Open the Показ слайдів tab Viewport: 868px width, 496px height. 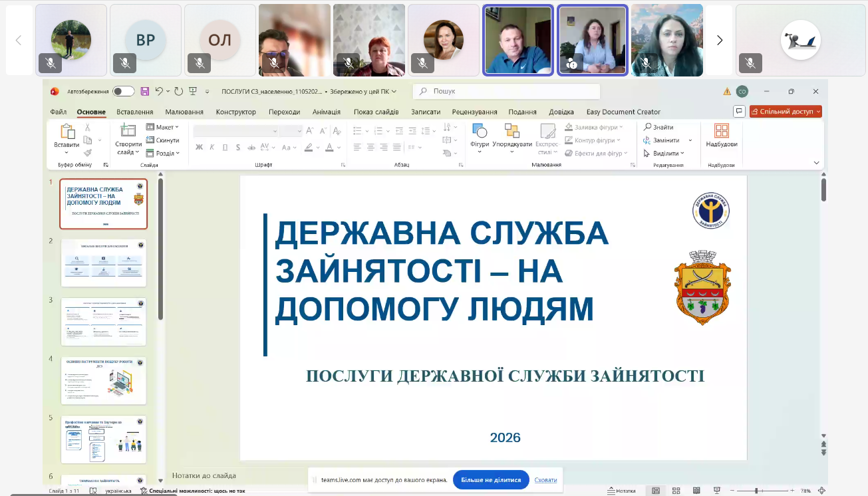click(x=376, y=112)
